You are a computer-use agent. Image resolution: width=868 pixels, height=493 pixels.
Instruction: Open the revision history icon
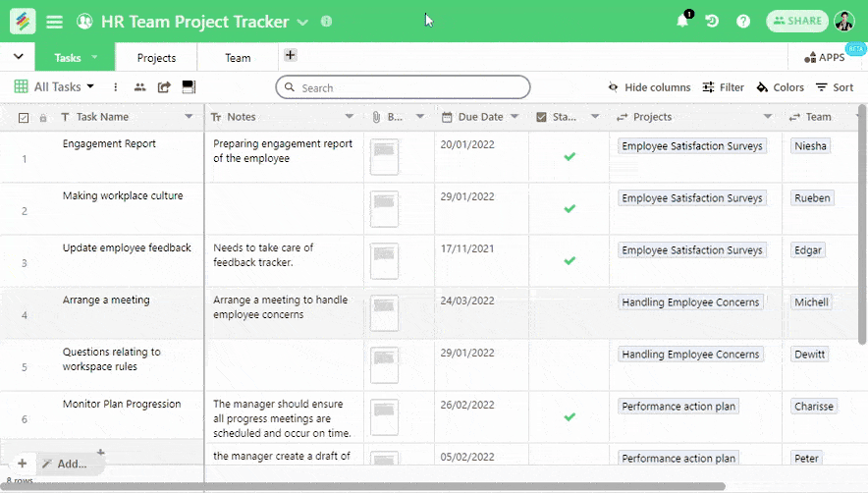tap(712, 21)
